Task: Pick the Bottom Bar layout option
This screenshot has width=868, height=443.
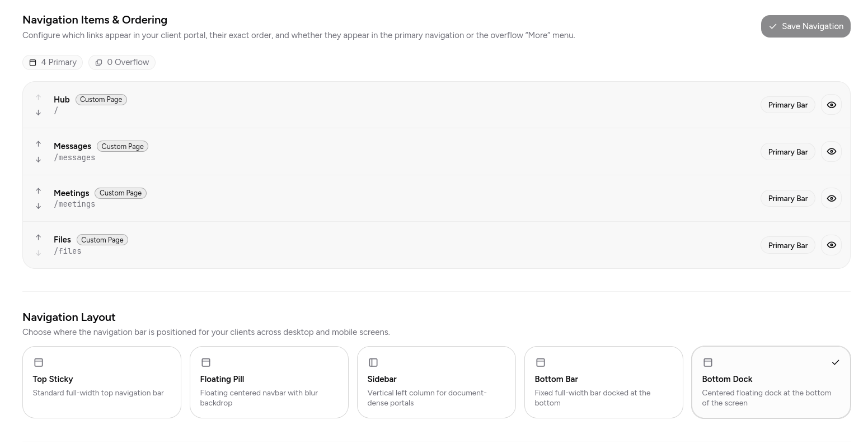Action: [604, 382]
